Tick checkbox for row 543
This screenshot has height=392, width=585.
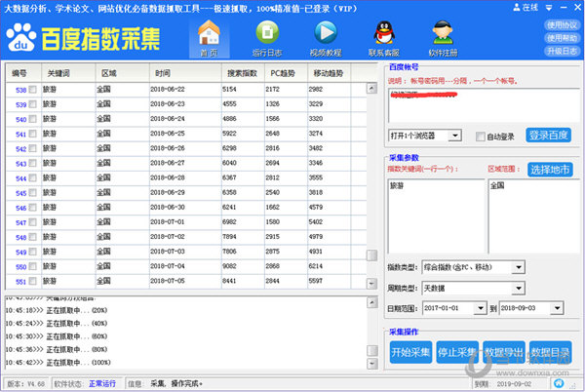pos(33,164)
